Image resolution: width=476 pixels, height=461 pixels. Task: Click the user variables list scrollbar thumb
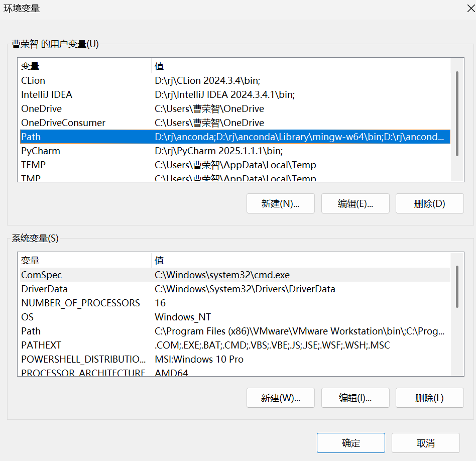[457, 114]
